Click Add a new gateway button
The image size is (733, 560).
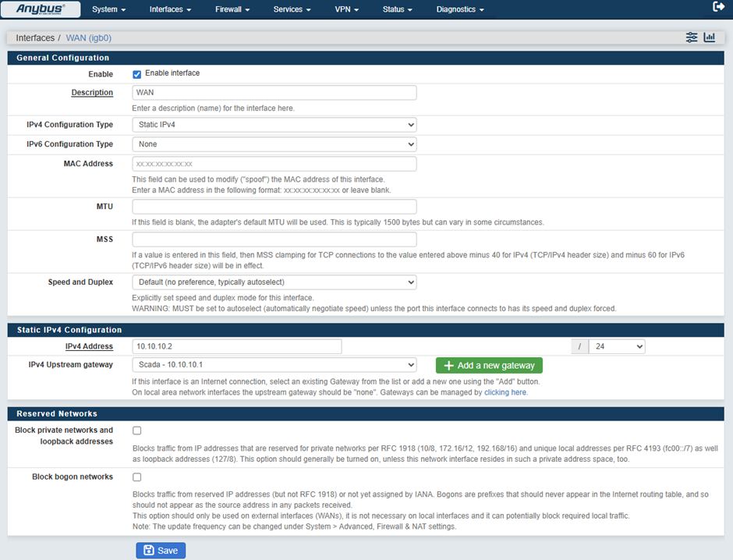pyautogui.click(x=489, y=366)
